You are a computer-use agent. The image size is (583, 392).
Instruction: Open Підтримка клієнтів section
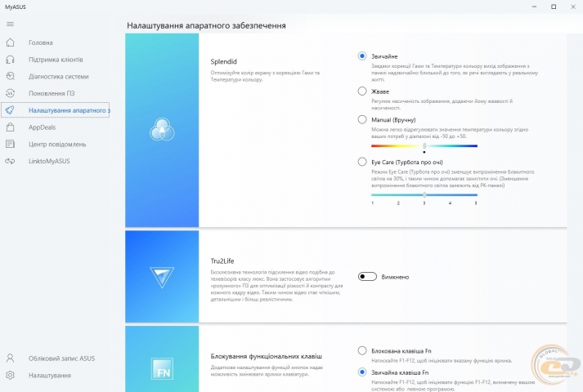click(56, 60)
